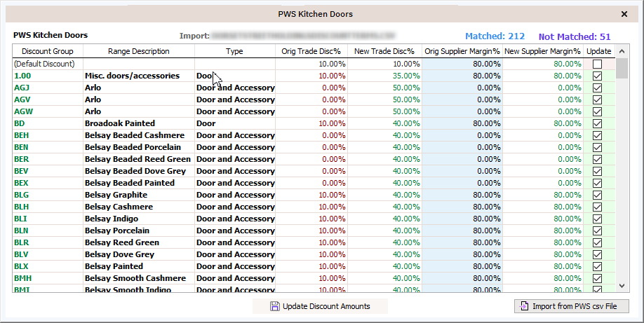644x323 pixels.
Task: Uncheck Update for BLH Belsay Cashmere row
Action: [x=597, y=207]
